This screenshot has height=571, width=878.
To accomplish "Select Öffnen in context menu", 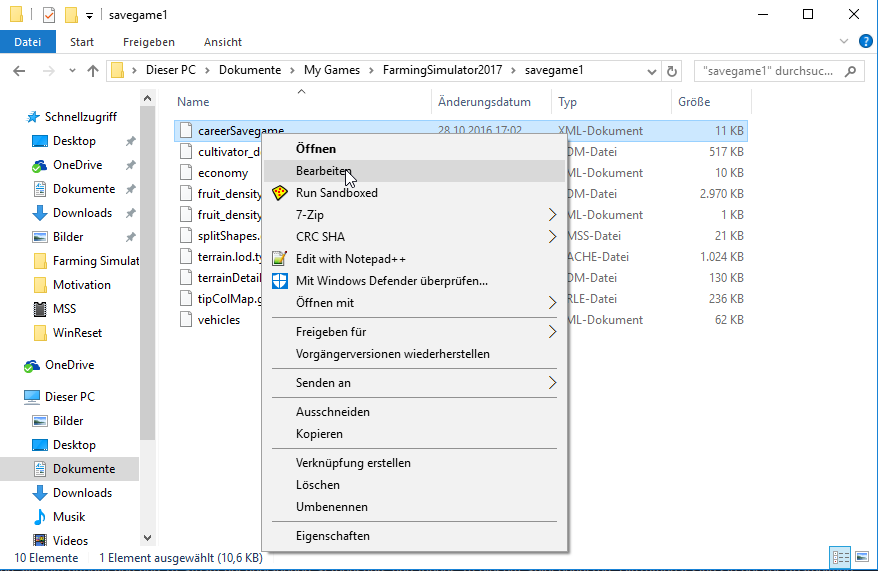I will pyautogui.click(x=414, y=149).
